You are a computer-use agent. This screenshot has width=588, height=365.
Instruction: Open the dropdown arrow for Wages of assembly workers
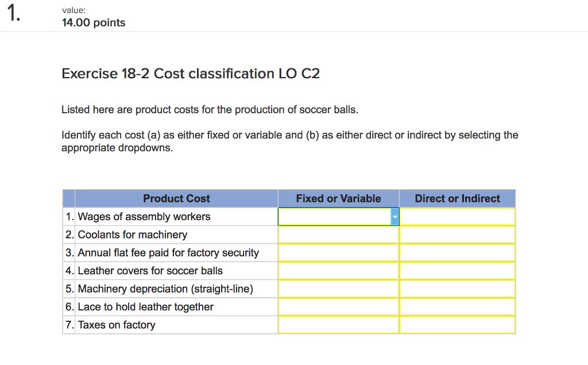coord(394,216)
